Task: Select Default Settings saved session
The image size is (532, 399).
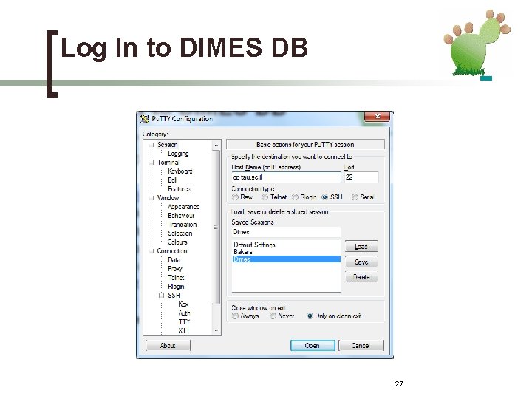Action: (x=254, y=245)
